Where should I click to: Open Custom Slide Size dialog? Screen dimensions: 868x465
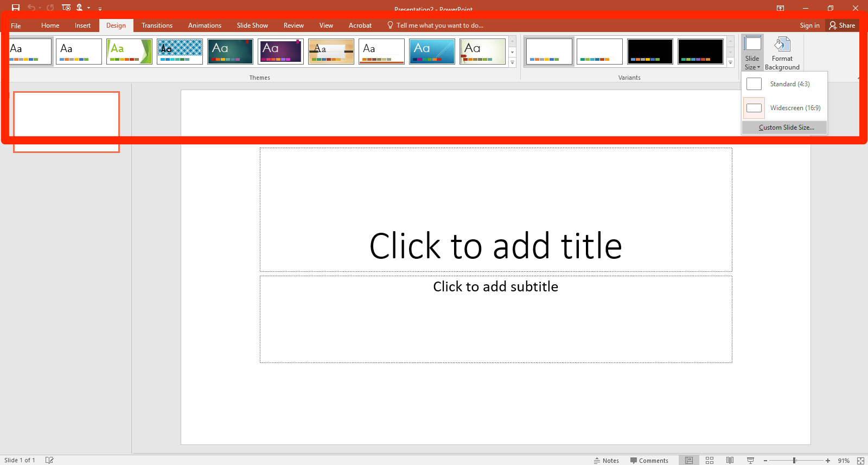coord(784,128)
